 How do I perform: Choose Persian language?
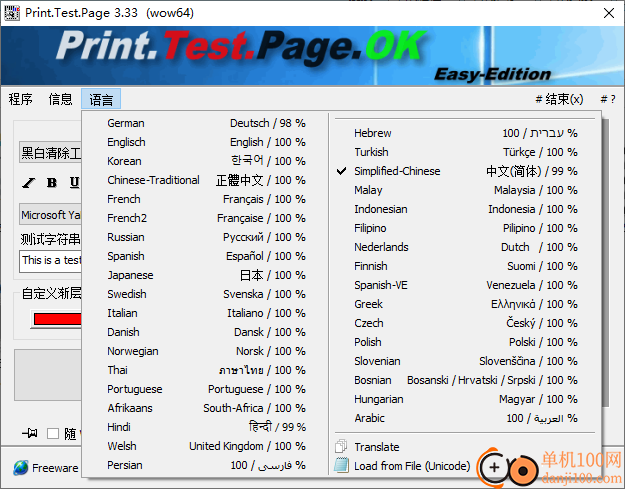click(x=206, y=465)
